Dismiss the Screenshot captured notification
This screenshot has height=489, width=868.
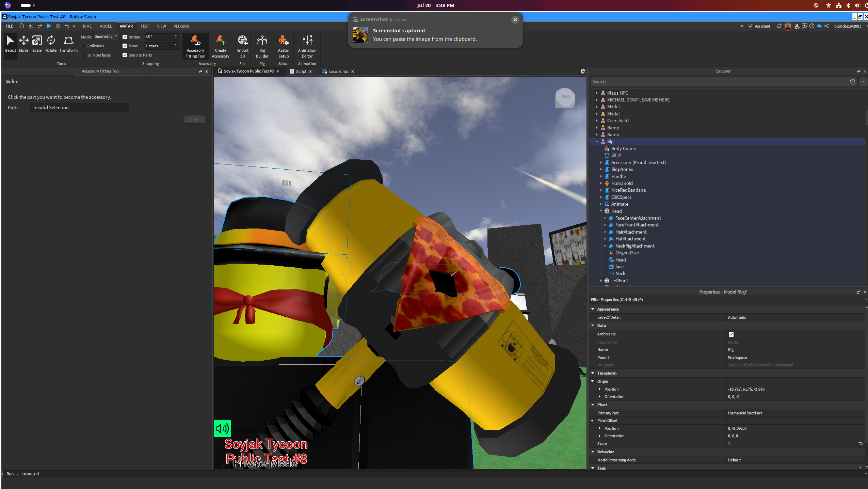[515, 20]
